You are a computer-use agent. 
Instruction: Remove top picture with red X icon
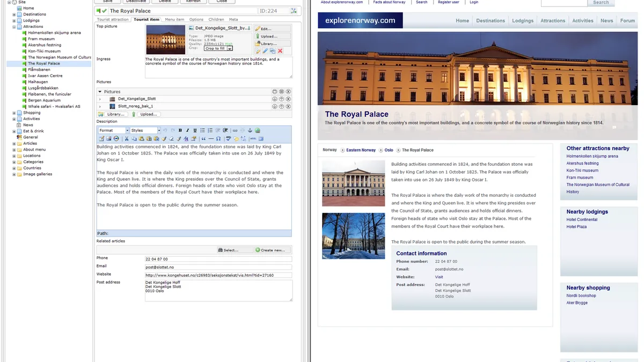pyautogui.click(x=280, y=51)
